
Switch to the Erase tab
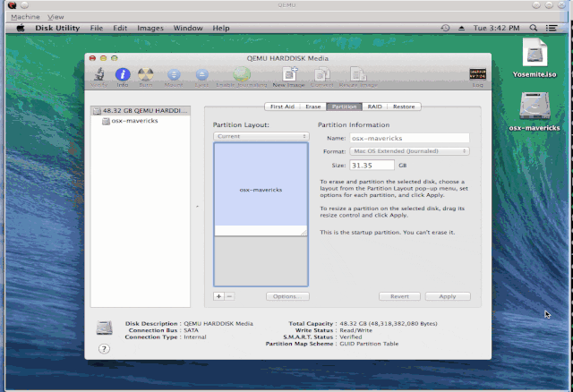click(x=313, y=107)
